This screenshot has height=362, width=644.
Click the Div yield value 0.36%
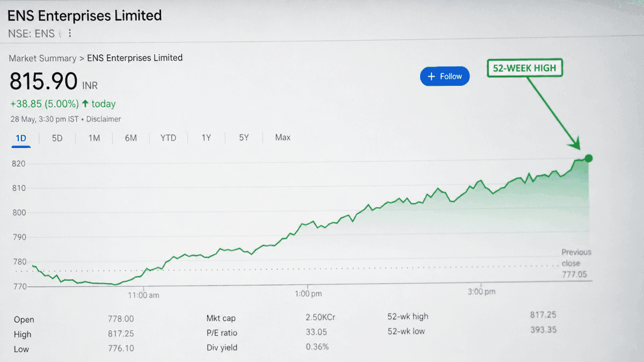pos(317,347)
